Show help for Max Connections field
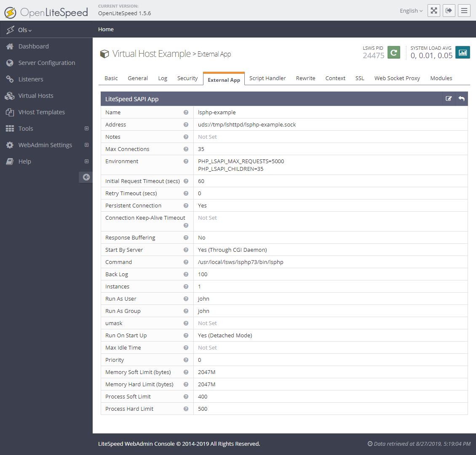This screenshot has height=455, width=476. (x=186, y=149)
